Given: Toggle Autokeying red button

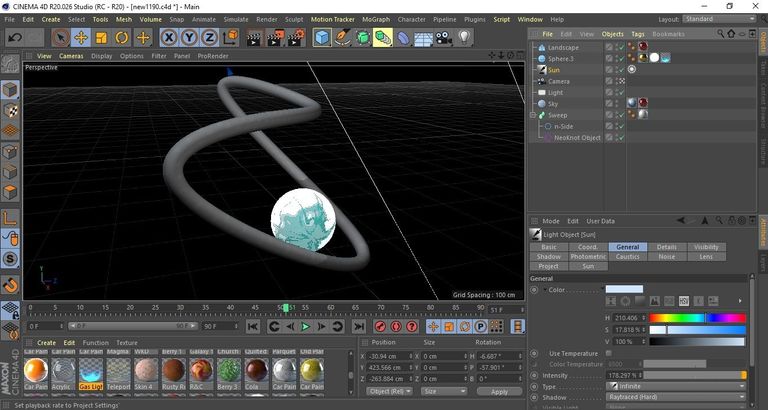Looking at the screenshot, I should point(396,326).
